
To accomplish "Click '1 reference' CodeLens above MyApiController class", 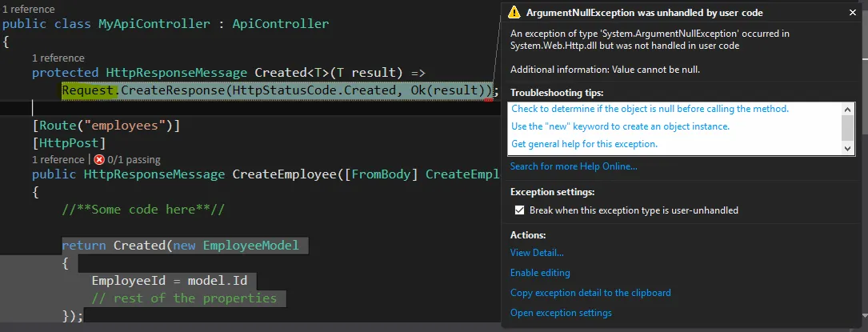I will tap(28, 10).
